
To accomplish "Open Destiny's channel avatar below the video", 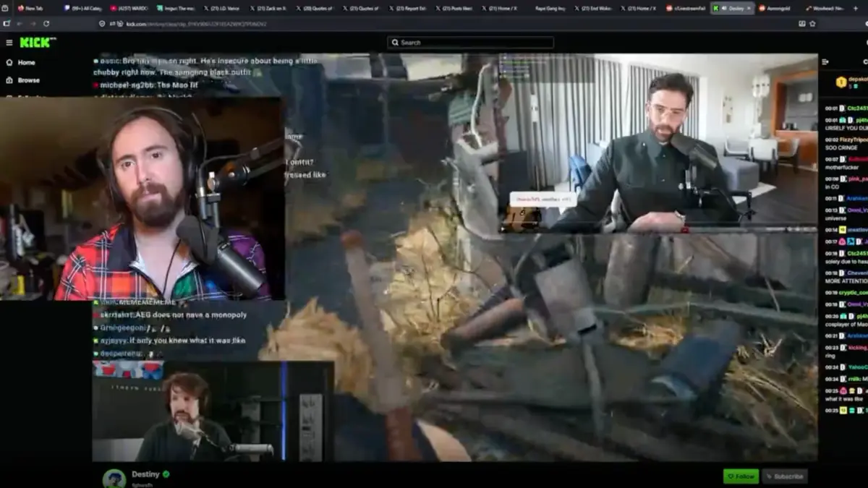I will click(114, 479).
